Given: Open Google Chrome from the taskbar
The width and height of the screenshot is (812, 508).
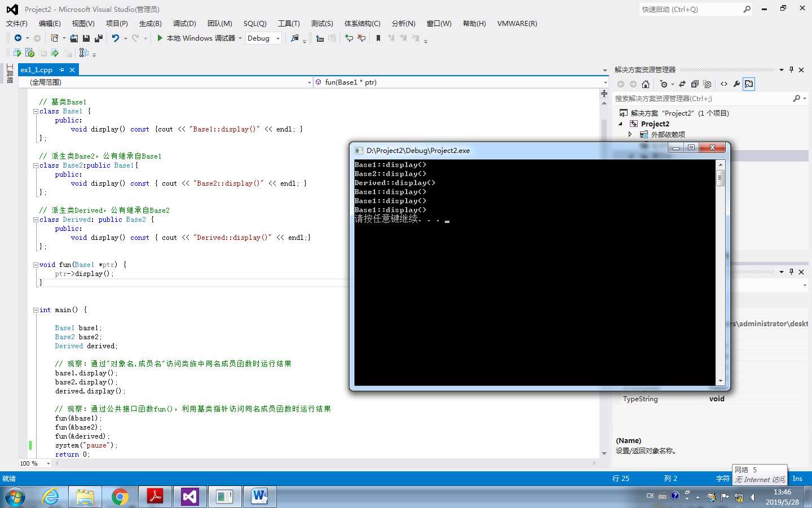Looking at the screenshot, I should [x=120, y=497].
